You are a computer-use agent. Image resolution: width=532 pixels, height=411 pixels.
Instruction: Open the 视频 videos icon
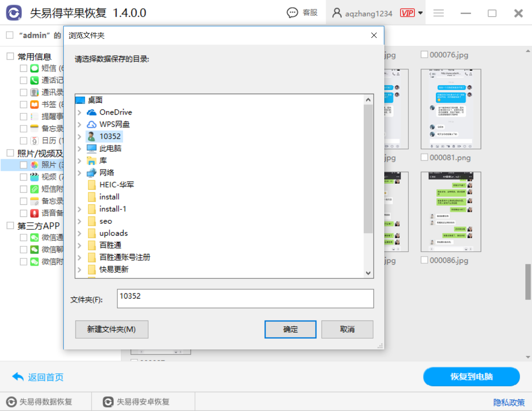coord(33,177)
